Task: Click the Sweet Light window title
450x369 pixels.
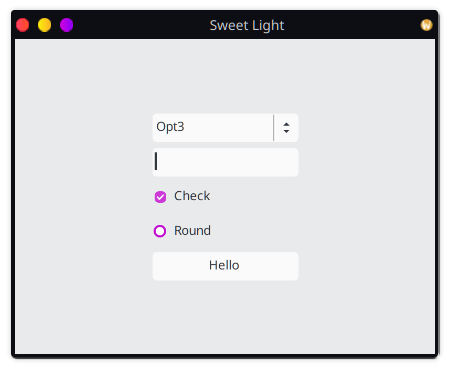Action: click(247, 25)
